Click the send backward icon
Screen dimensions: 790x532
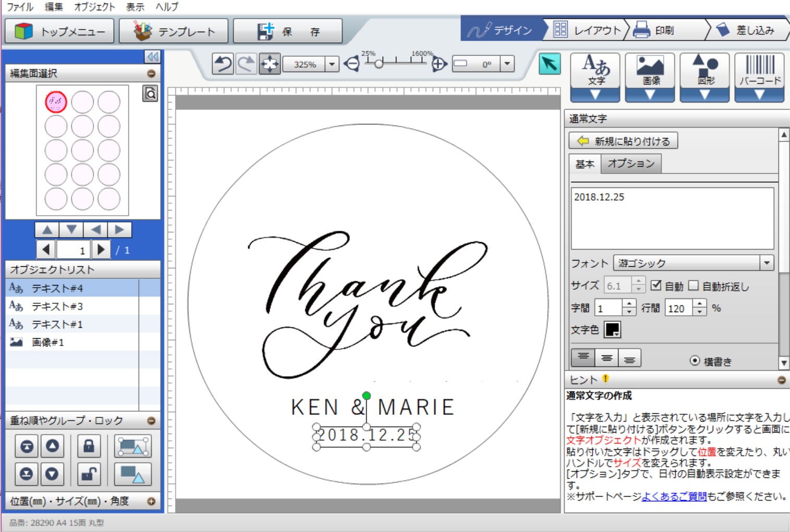[52, 474]
